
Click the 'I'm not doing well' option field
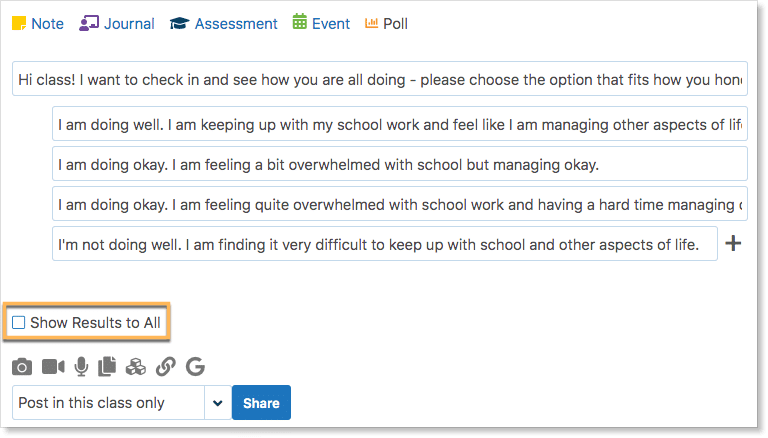click(x=384, y=244)
